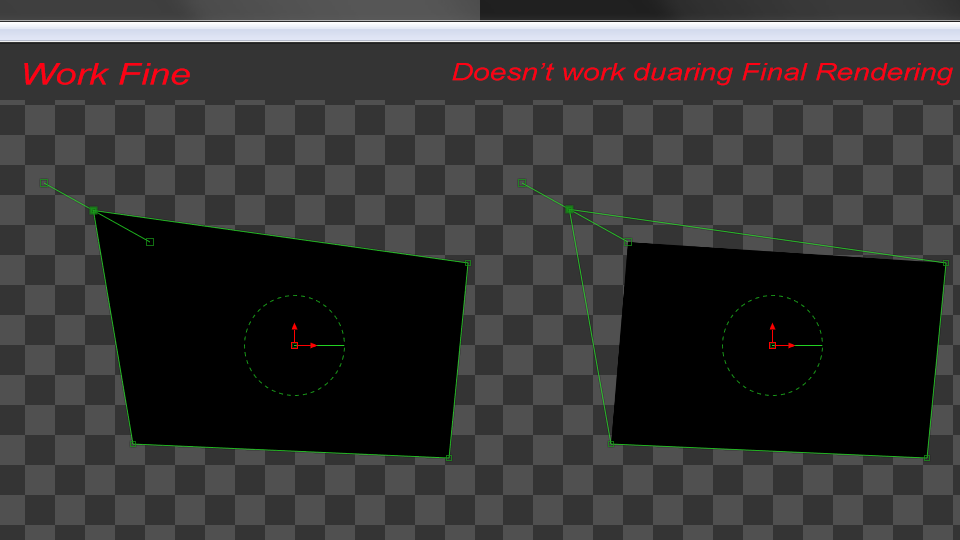The width and height of the screenshot is (960, 540).
Task: Select the right shape's highlighted top-left control point
Action: coord(569,210)
